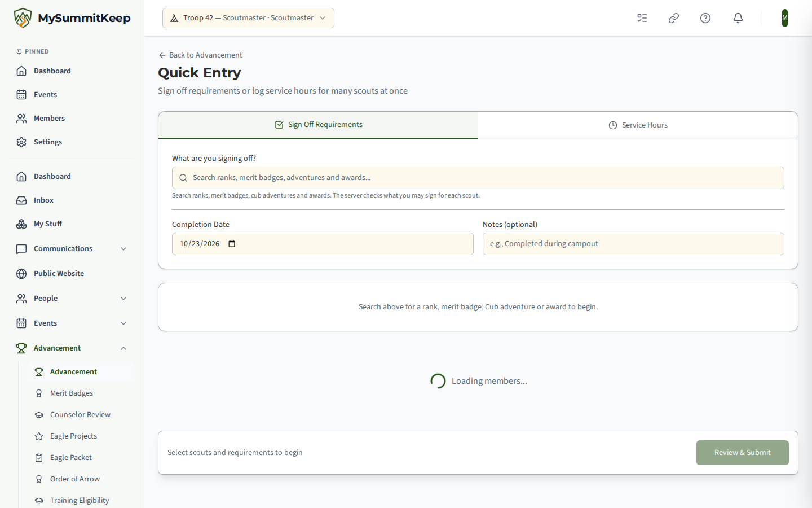Open the lower Dashboard sidebar item
This screenshot has width=812, height=508.
[72, 177]
